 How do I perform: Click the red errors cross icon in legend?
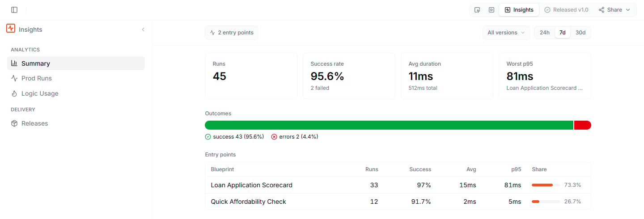pos(274,137)
